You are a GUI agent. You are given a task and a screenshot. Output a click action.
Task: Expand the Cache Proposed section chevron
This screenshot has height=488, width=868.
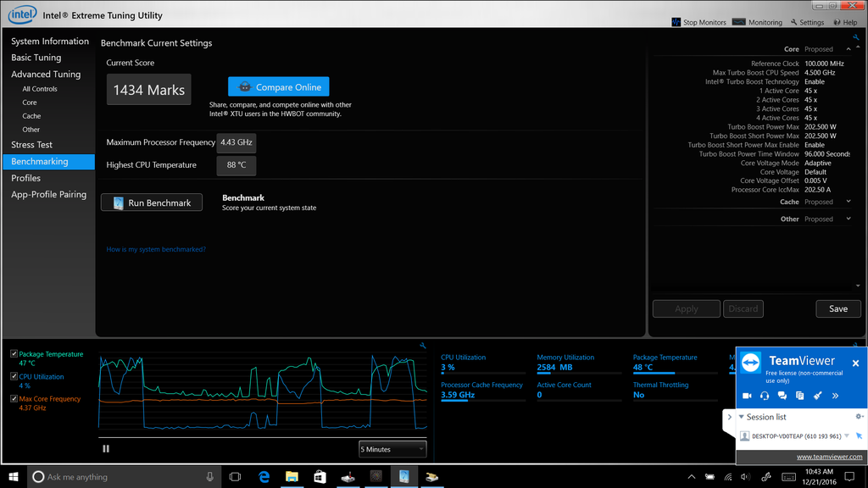849,202
